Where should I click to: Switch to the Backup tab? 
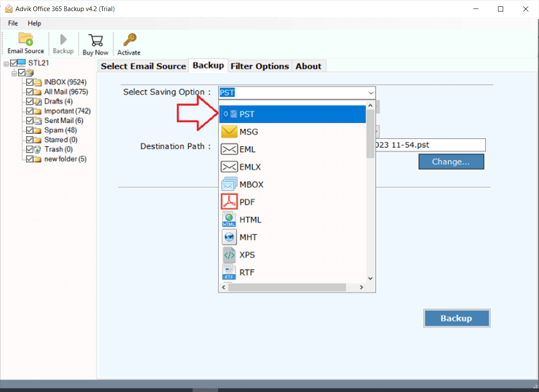point(208,65)
